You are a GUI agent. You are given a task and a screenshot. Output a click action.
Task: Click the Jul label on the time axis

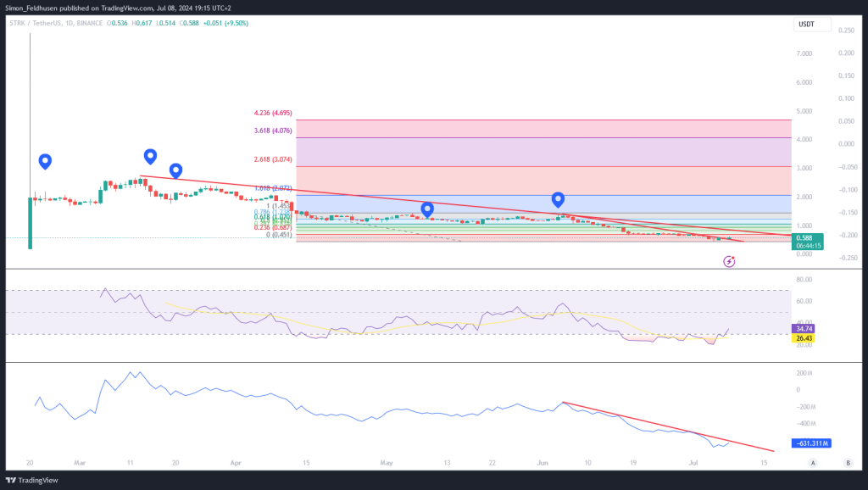point(693,463)
